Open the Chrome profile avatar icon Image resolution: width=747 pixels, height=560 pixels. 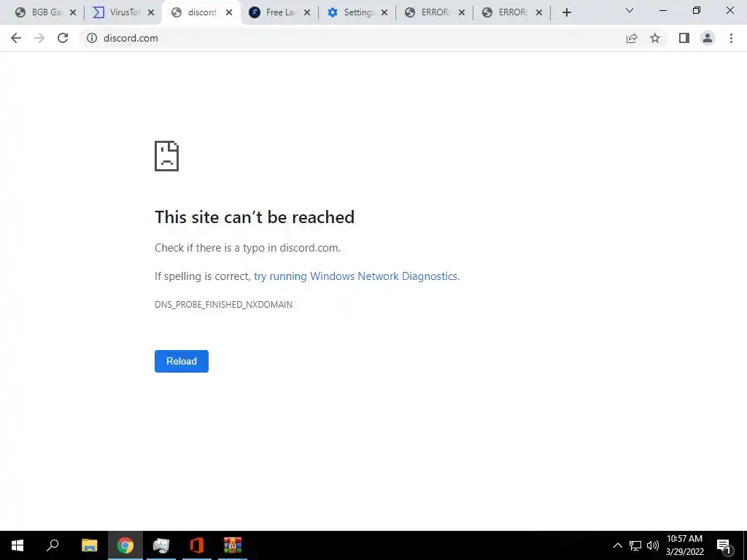click(x=708, y=38)
